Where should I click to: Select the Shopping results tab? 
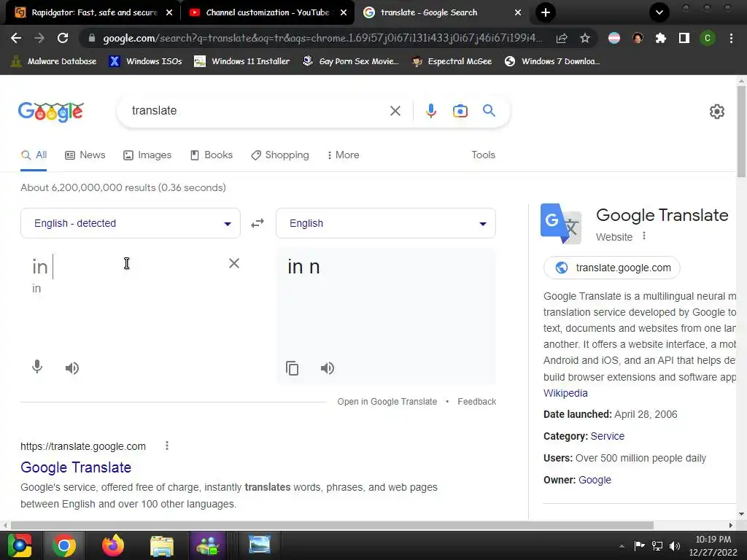point(280,155)
